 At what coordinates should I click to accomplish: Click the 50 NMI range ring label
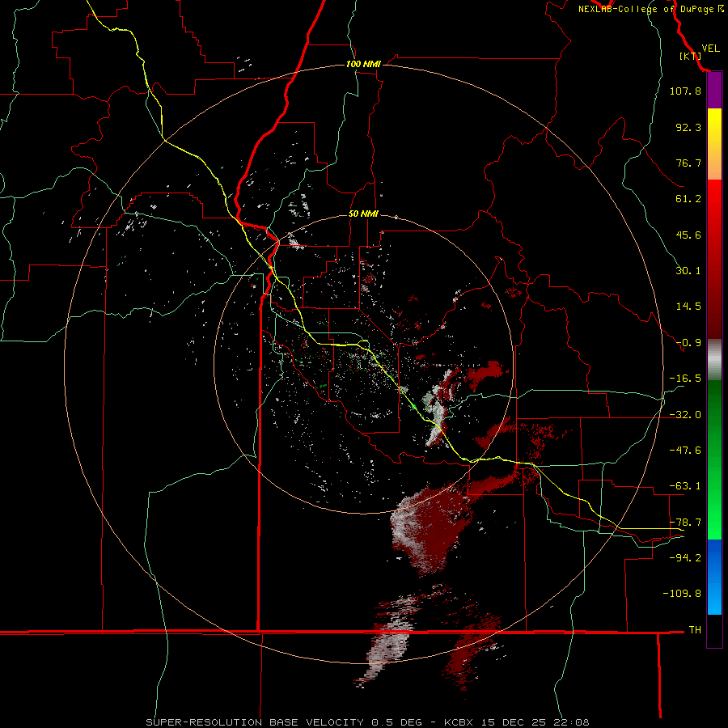pos(363,214)
